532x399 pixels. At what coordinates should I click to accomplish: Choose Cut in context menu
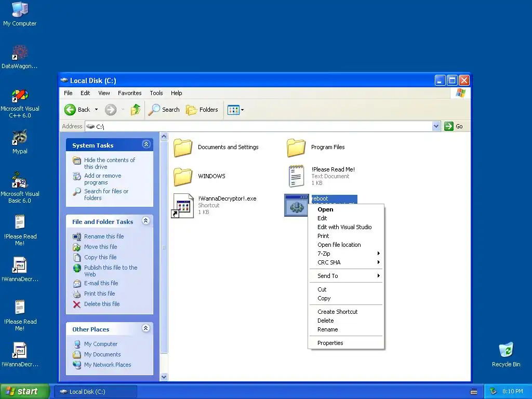point(346,289)
